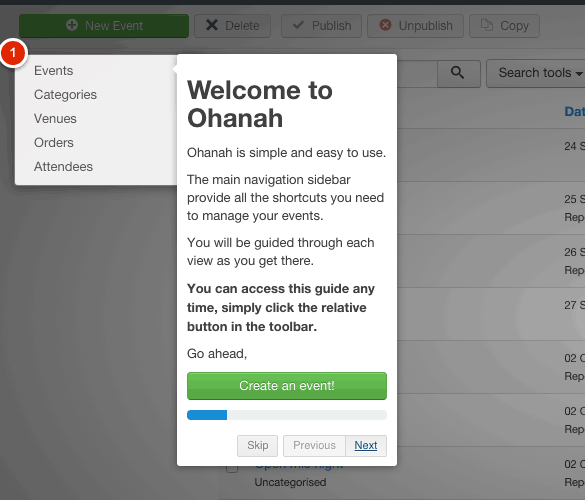The width and height of the screenshot is (585, 500).
Task: Click the Delete toolbar button
Action: coord(232,26)
